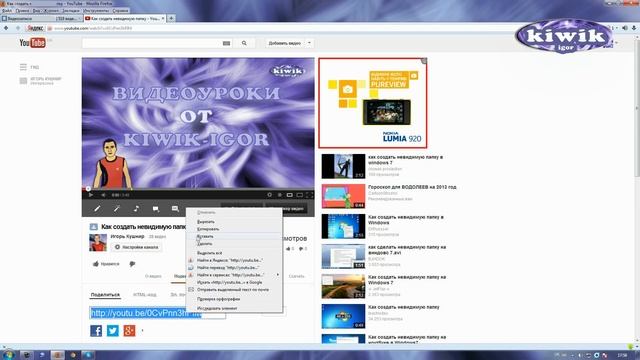Choose Исследовать элемент entry
640x360 pixels.
click(234, 308)
